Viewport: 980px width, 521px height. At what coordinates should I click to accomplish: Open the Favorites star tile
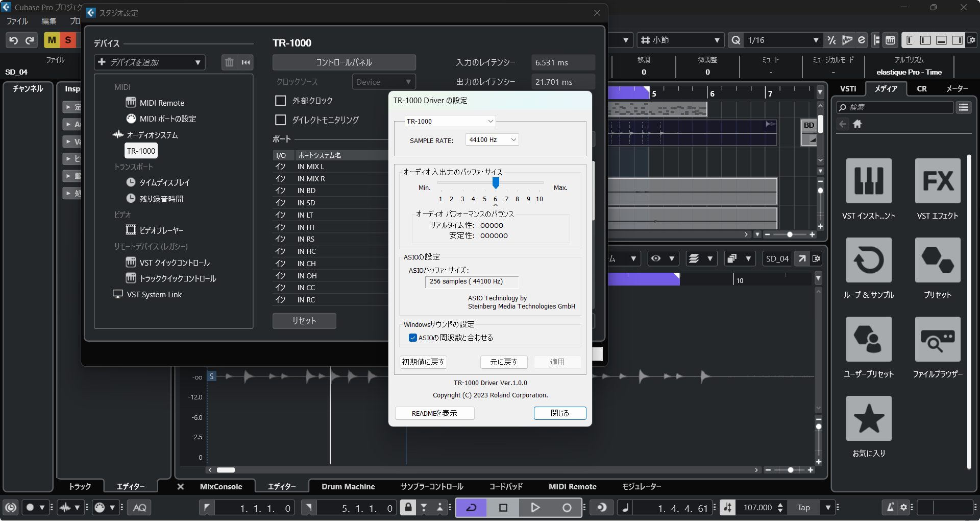[x=868, y=418]
